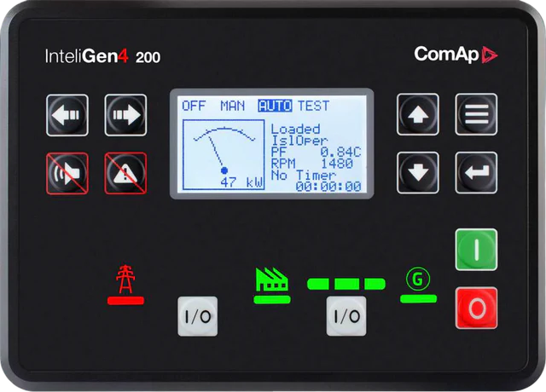Image resolution: width=546 pixels, height=392 pixels.
Task: Hit the red stop button
Action: (x=476, y=308)
